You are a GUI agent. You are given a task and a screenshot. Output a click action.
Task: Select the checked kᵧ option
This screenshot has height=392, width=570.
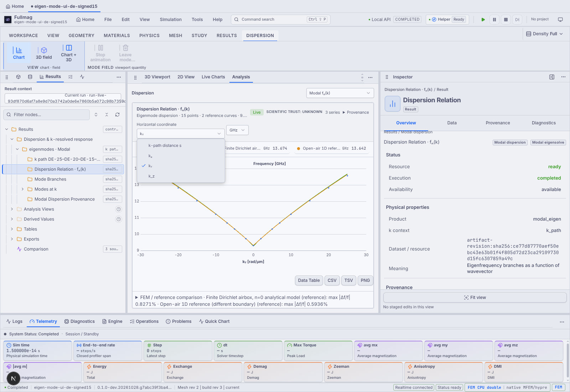pyautogui.click(x=181, y=166)
